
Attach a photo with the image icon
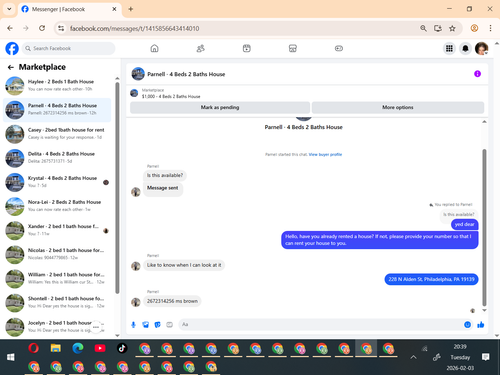pyautogui.click(x=146, y=324)
